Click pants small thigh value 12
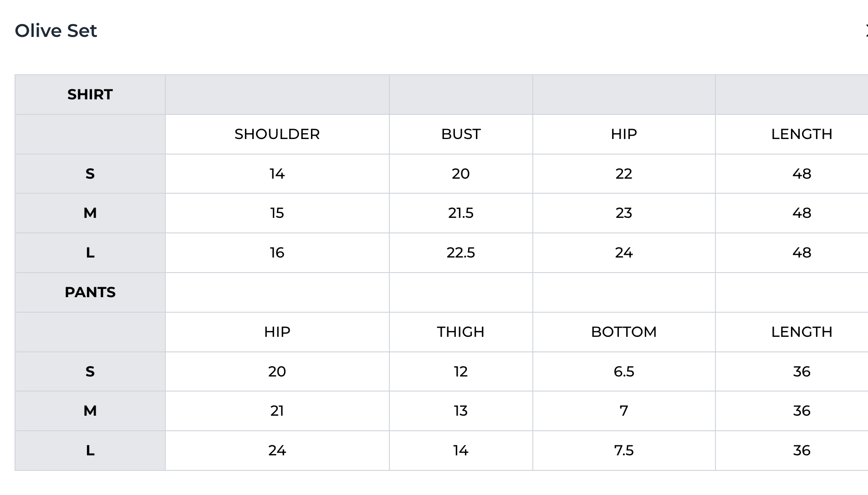This screenshot has height=495, width=868. pos(460,371)
